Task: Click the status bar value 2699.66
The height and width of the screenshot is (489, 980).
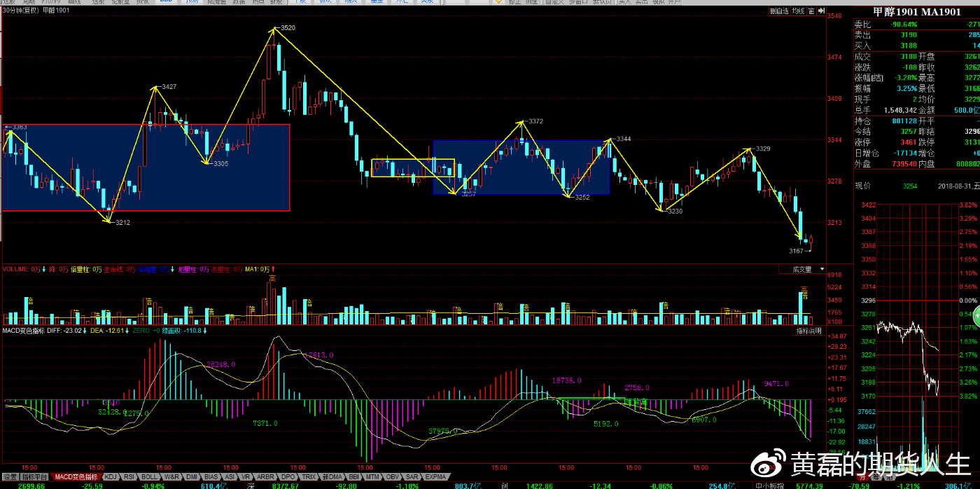Action: [31, 485]
